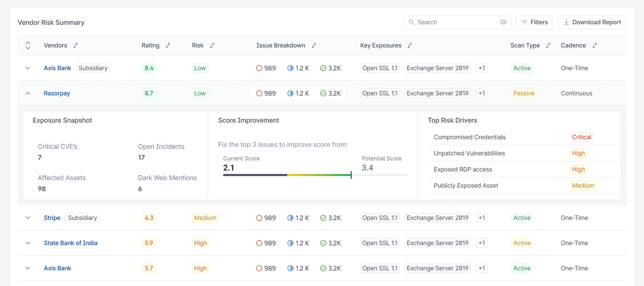The width and height of the screenshot is (644, 286).
Task: Click blue in-progress icon in Razorpay row
Action: click(x=290, y=93)
